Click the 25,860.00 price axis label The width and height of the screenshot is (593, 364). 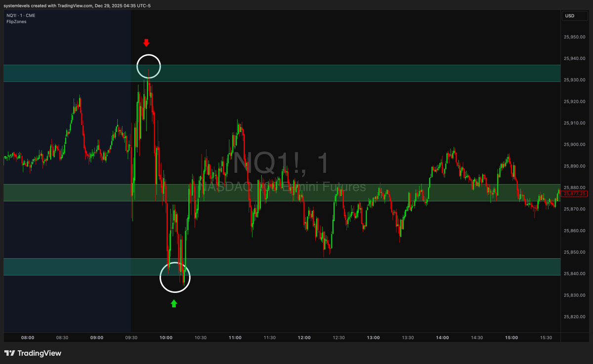pos(575,231)
